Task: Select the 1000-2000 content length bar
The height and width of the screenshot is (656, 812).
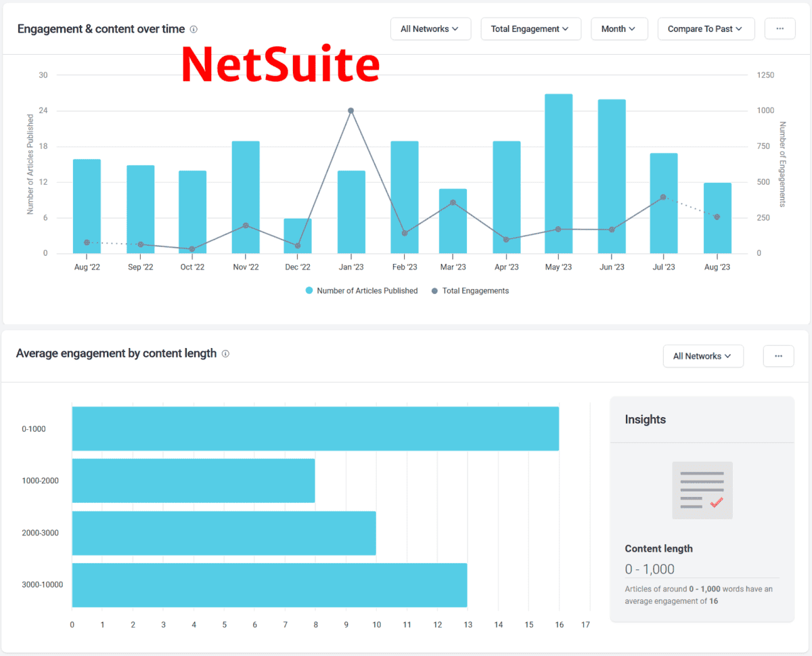Action: coord(194,481)
